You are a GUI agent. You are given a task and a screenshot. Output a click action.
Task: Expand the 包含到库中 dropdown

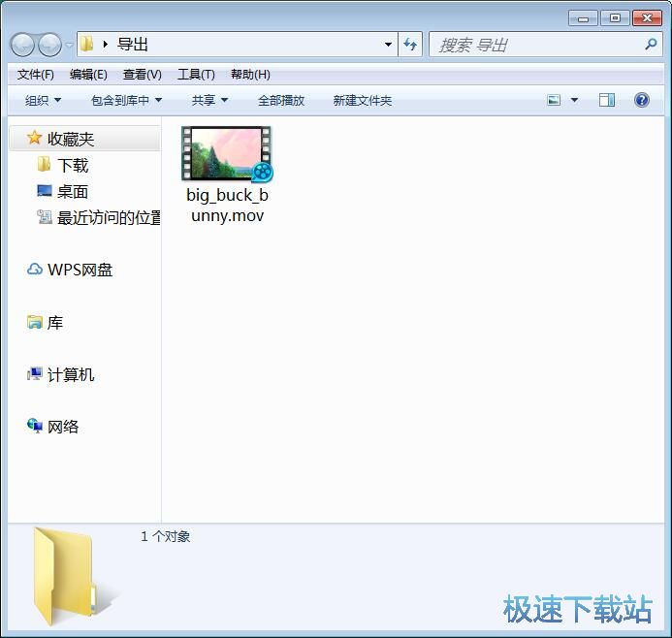(x=126, y=100)
